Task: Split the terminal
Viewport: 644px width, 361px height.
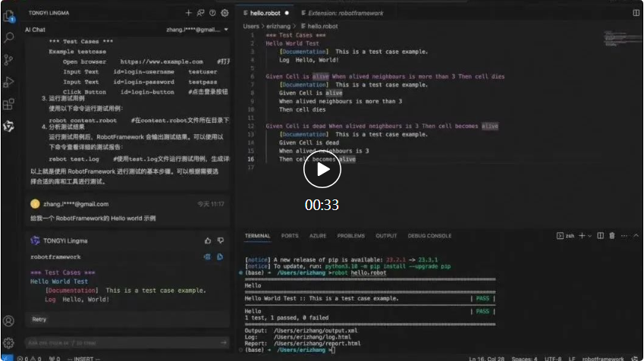Action: pyautogui.click(x=601, y=236)
